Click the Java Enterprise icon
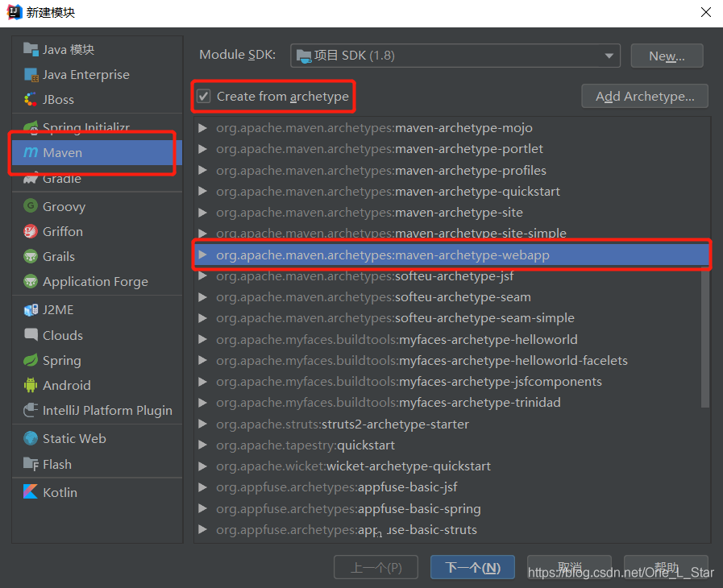The image size is (723, 588). click(x=31, y=75)
